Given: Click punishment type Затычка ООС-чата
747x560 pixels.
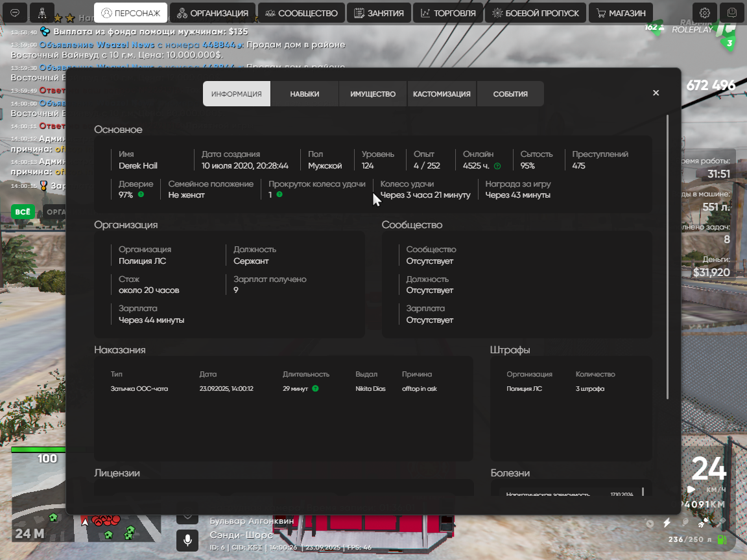Looking at the screenshot, I should (x=139, y=389).
